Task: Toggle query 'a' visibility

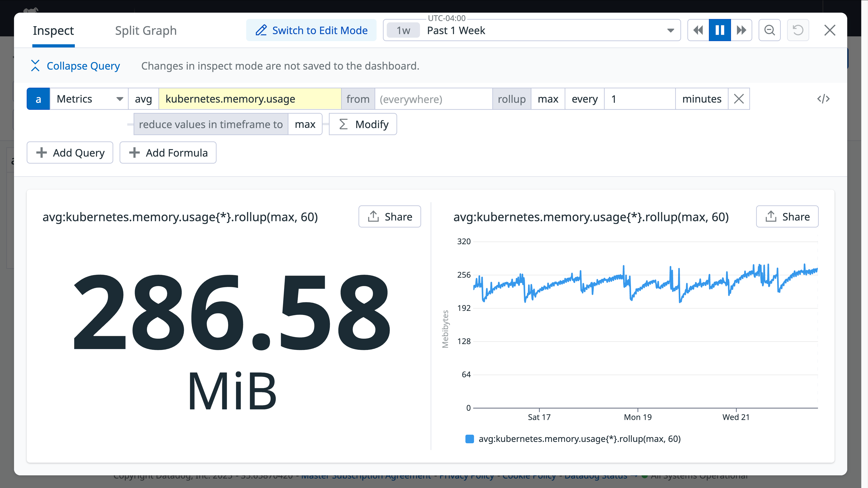Action: coord(38,99)
